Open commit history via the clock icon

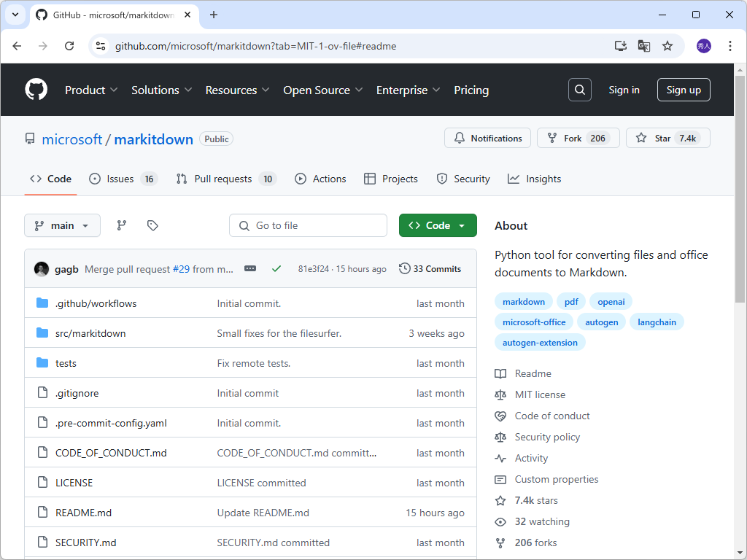pyautogui.click(x=405, y=268)
